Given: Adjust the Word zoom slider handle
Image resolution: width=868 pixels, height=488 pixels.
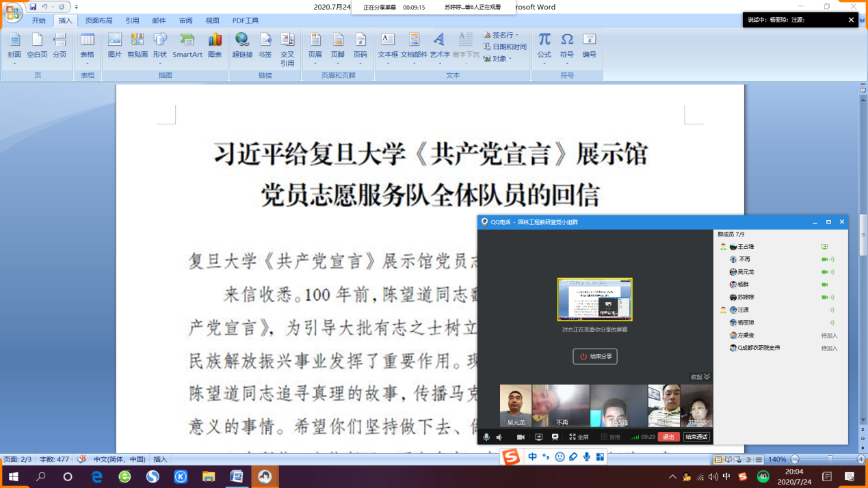Looking at the screenshot, I should pos(830,459).
